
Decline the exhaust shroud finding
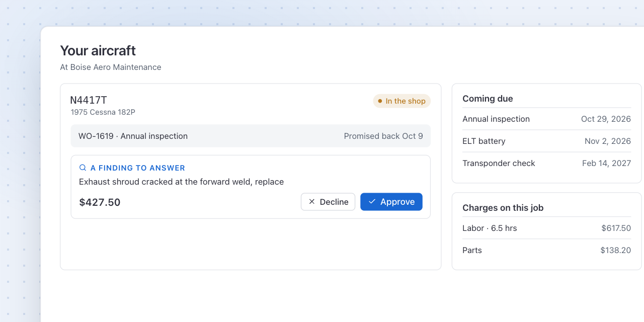point(328,202)
